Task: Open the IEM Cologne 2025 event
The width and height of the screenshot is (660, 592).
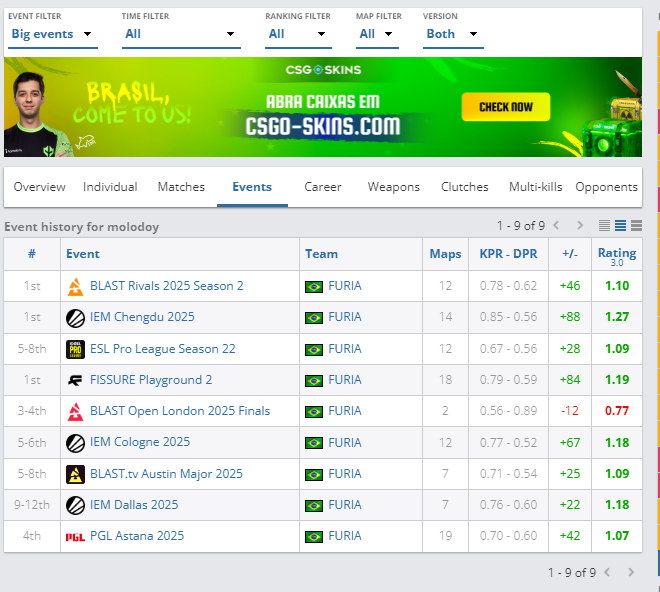Action: click(140, 442)
